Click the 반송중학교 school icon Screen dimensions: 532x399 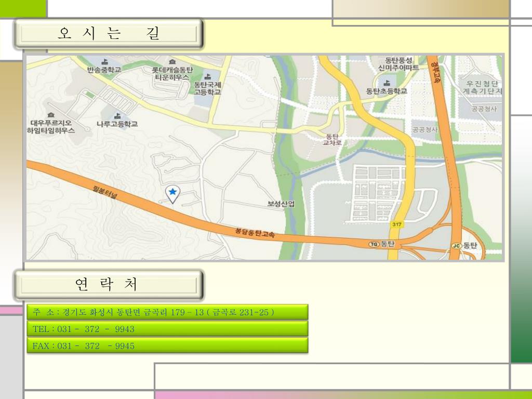tap(104, 62)
